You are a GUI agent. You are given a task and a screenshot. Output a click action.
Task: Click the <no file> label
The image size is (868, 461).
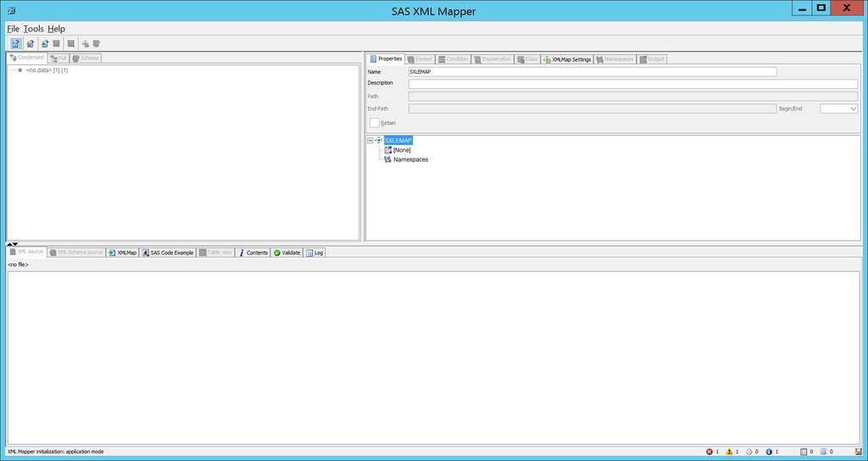pyautogui.click(x=19, y=264)
